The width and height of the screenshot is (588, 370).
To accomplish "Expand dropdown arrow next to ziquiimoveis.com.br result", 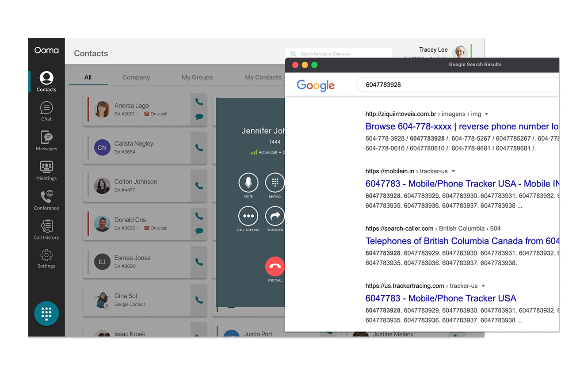I will pyautogui.click(x=486, y=114).
